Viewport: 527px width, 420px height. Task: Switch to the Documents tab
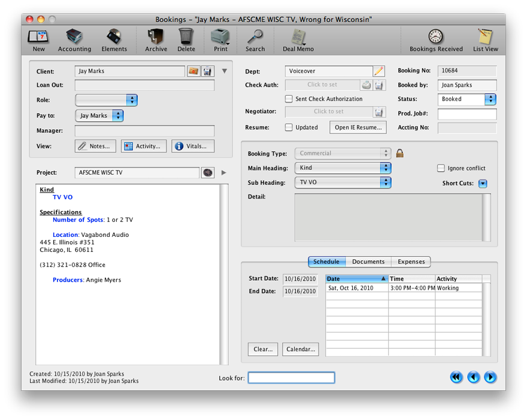pos(368,262)
